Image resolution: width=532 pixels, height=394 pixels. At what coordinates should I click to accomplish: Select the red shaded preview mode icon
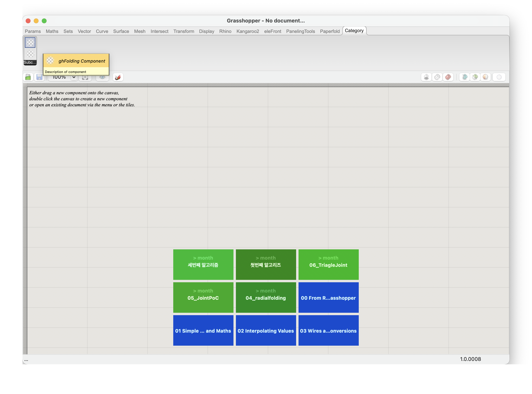448,77
